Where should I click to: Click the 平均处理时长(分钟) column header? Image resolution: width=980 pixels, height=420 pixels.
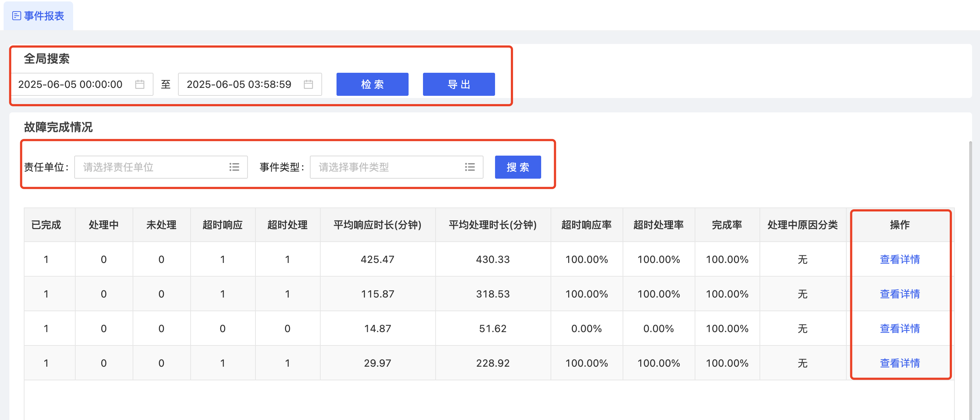(493, 225)
